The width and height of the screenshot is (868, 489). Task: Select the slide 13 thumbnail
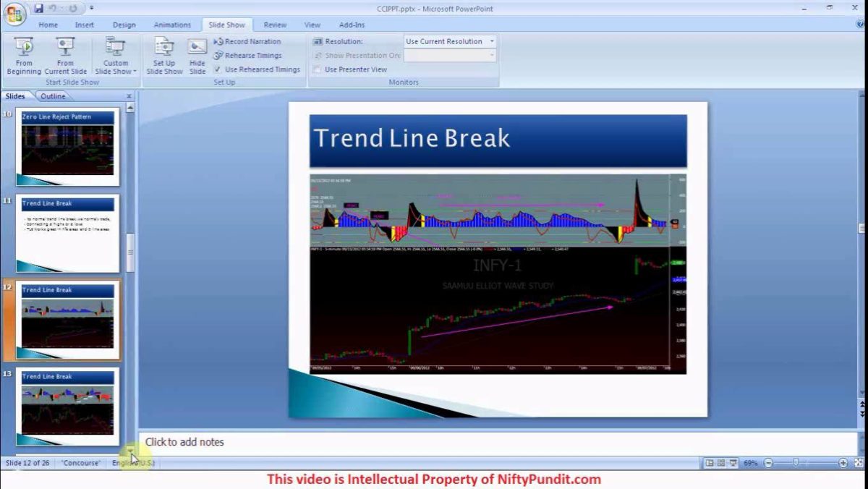click(67, 406)
